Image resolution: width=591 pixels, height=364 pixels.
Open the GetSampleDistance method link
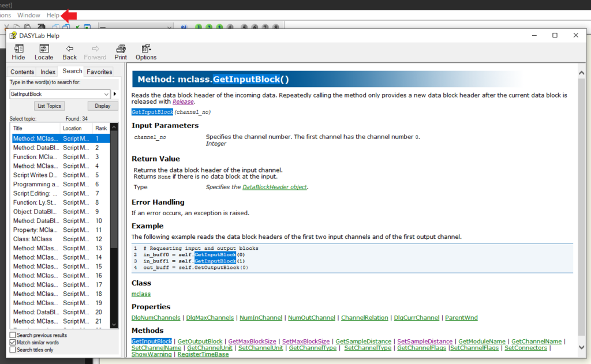pyautogui.click(x=364, y=342)
